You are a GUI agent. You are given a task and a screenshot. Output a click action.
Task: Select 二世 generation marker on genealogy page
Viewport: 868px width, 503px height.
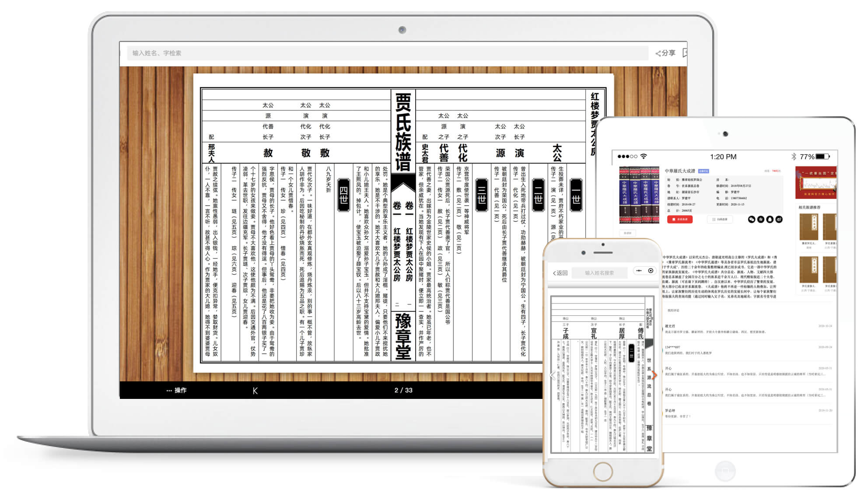[538, 195]
